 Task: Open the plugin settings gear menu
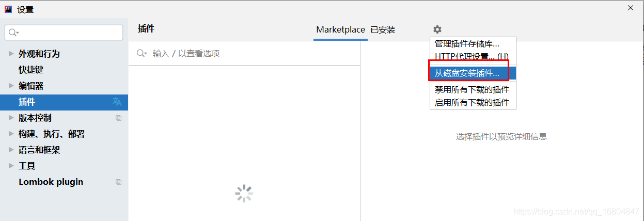[437, 29]
